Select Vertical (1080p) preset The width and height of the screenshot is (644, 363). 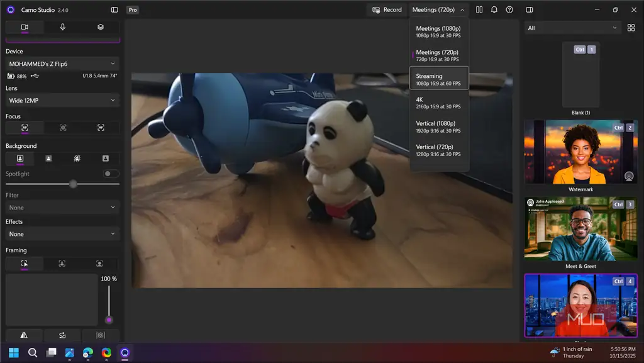tap(439, 126)
